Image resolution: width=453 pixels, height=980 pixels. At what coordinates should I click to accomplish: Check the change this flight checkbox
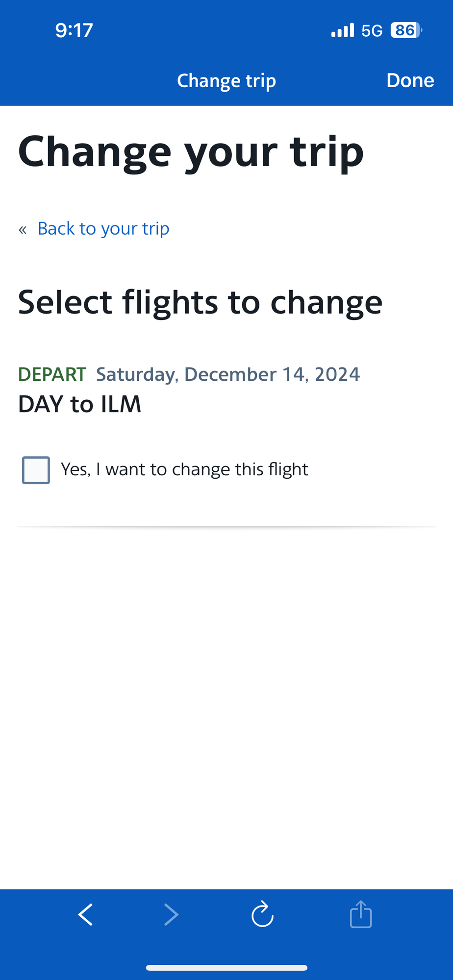(36, 470)
